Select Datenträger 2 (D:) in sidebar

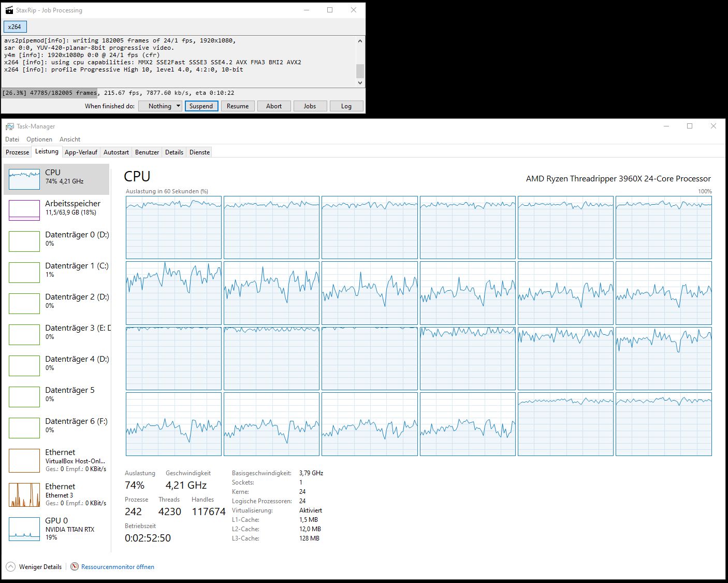click(57, 304)
